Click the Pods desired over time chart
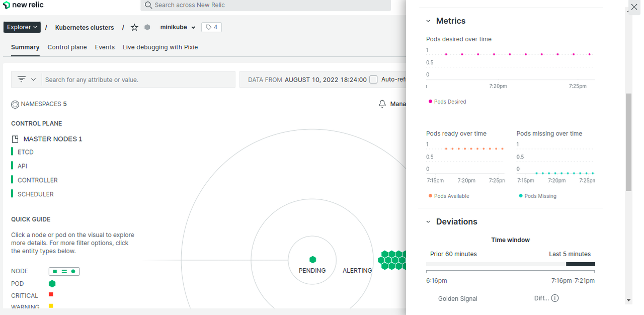Viewport: 644px width, 315px height. click(x=510, y=68)
